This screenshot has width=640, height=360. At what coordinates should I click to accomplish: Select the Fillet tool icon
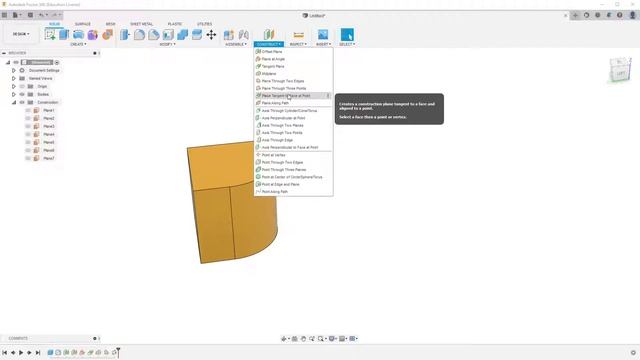click(139, 35)
